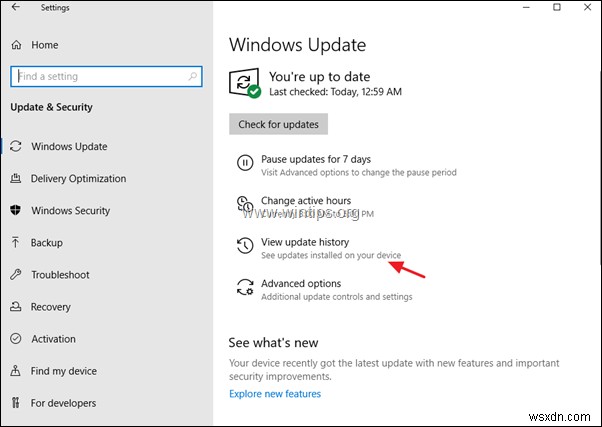Click the Recovery icon in the sidebar
The width and height of the screenshot is (602, 427).
pos(16,307)
